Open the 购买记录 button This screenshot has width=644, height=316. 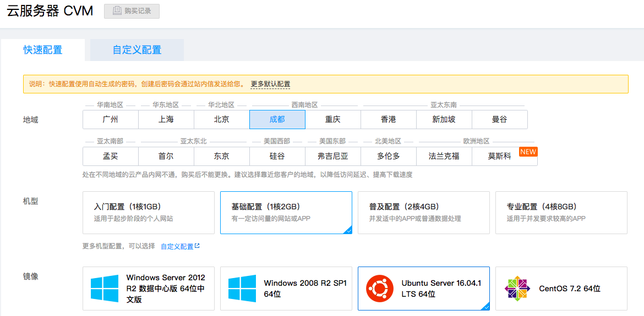(x=132, y=11)
